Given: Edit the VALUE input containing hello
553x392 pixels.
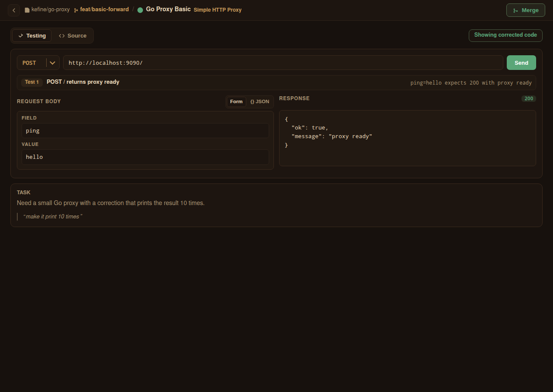Looking at the screenshot, I should [145, 157].
